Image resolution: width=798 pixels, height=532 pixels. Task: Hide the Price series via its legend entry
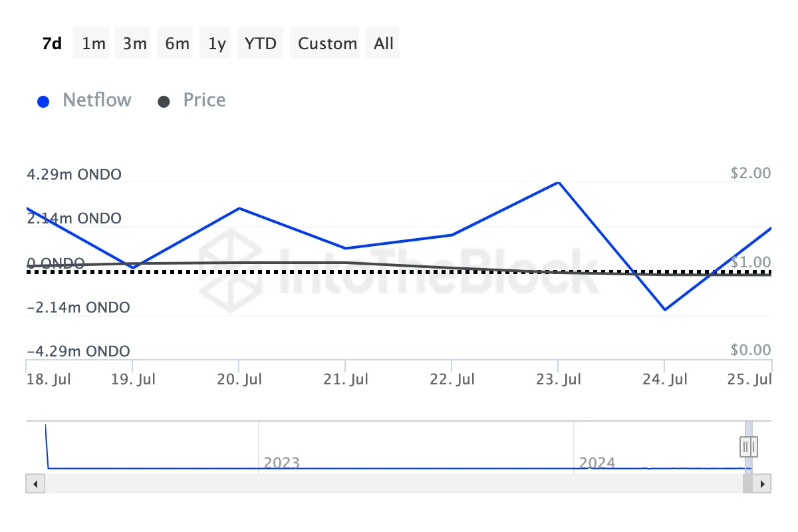click(192, 100)
